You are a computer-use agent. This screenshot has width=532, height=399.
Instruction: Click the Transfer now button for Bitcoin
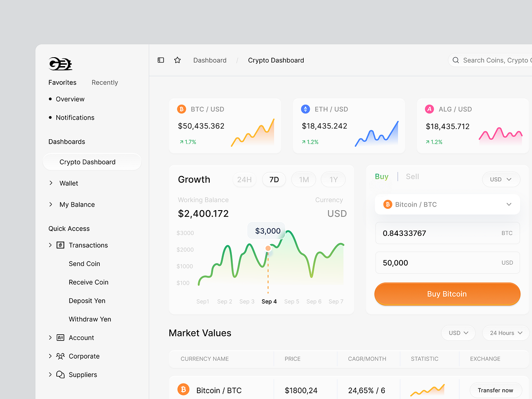click(x=496, y=390)
